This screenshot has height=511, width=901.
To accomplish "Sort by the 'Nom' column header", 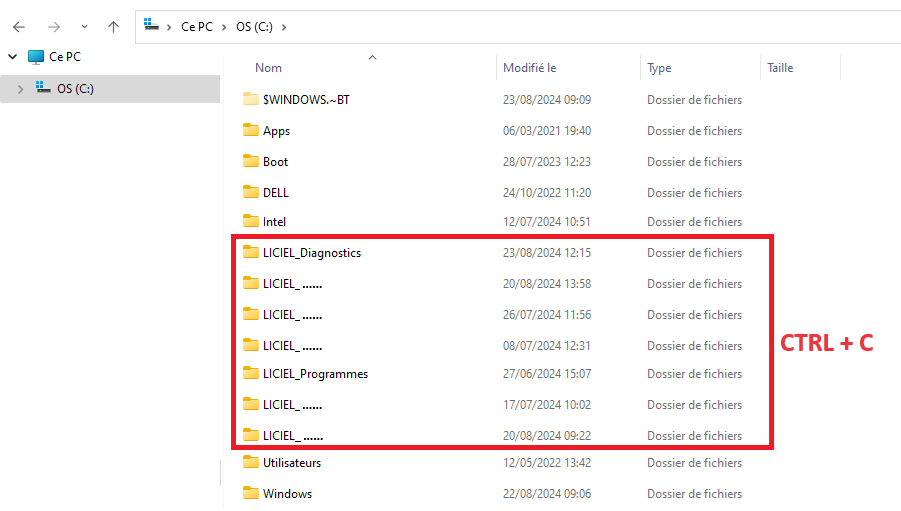I will [x=268, y=68].
